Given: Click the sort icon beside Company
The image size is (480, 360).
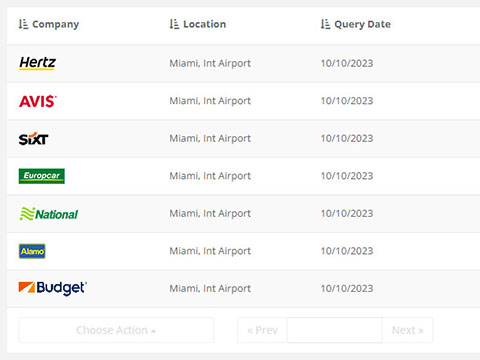Looking at the screenshot, I should coord(23,24).
